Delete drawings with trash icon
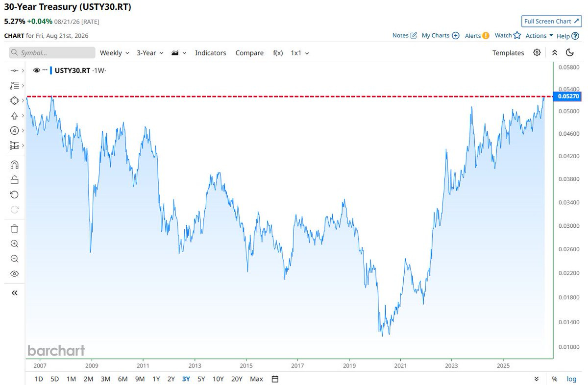 coord(14,228)
